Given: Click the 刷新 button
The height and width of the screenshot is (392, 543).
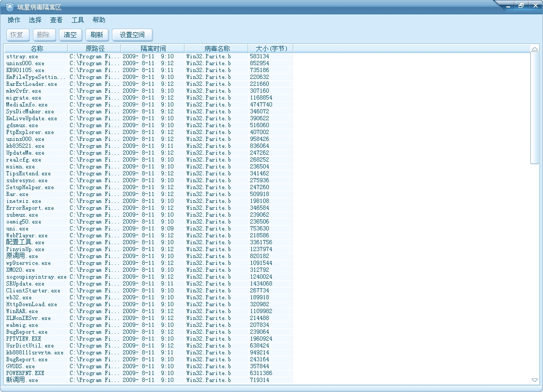Looking at the screenshot, I should pyautogui.click(x=97, y=34).
